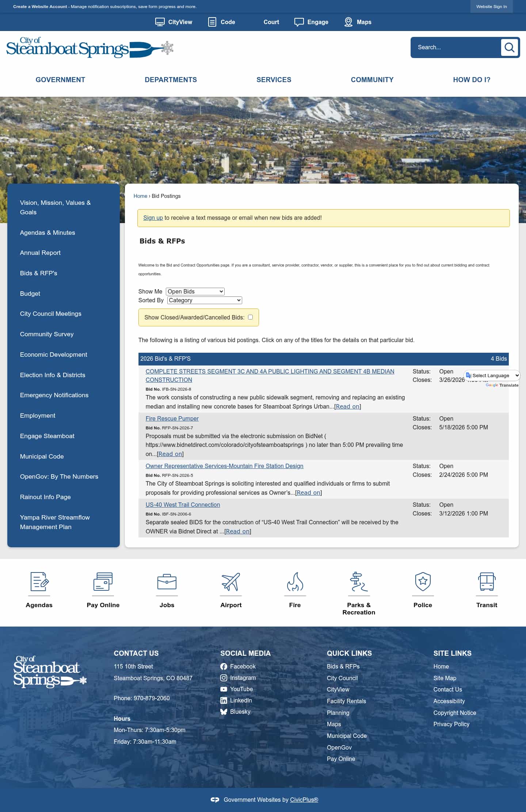Open the Sorted By dropdown

point(205,300)
